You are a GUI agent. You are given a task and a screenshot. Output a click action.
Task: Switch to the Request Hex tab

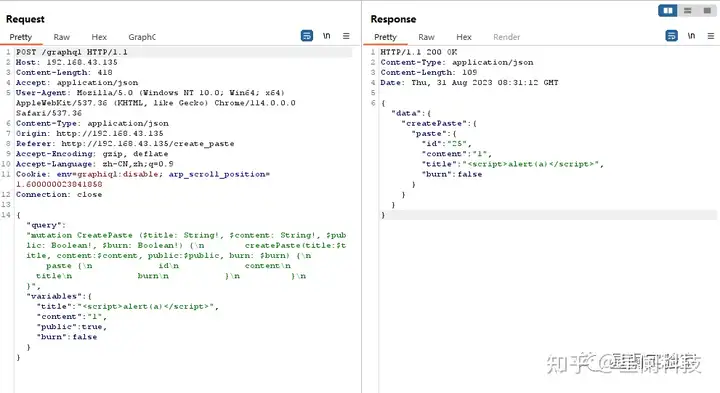99,37
